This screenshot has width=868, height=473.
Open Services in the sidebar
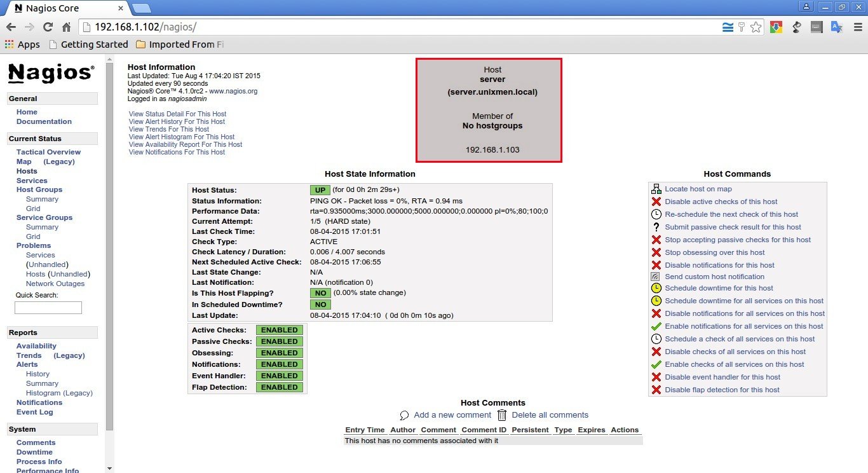click(32, 181)
